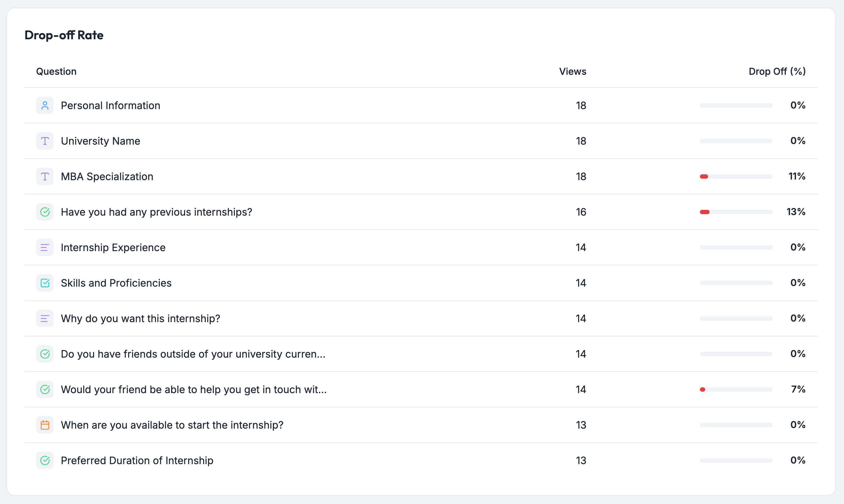Click the green checkmark icon for previous internships question
This screenshot has width=844, height=504.
point(45,212)
